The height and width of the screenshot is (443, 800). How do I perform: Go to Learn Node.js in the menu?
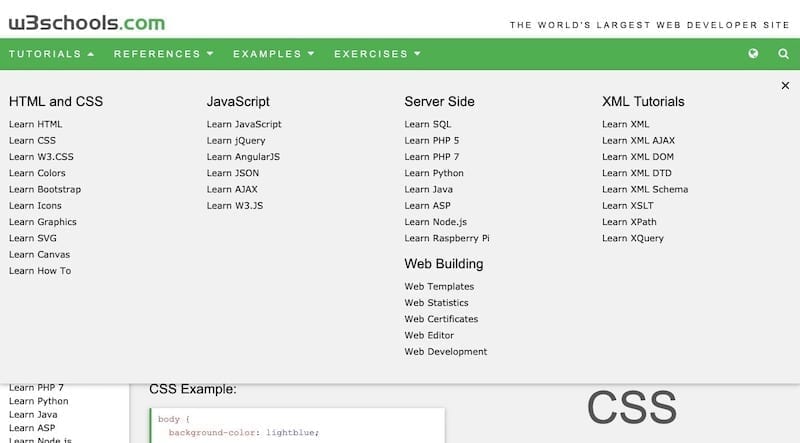(436, 222)
